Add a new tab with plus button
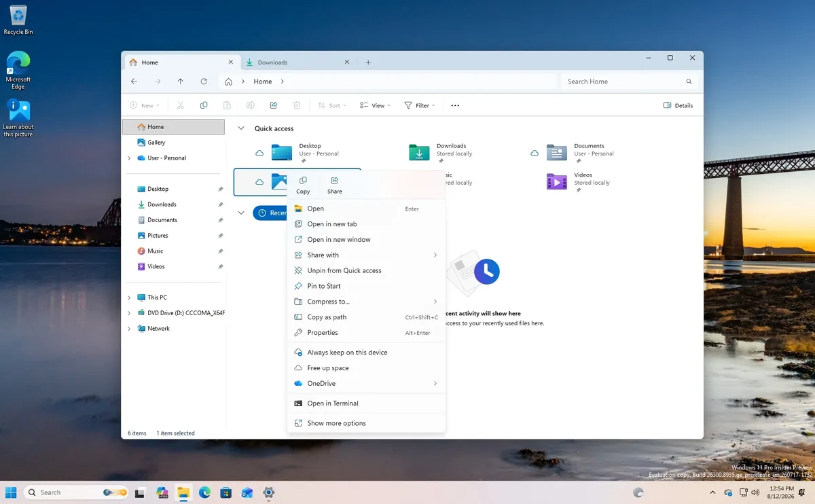This screenshot has width=815, height=504. pyautogui.click(x=368, y=62)
